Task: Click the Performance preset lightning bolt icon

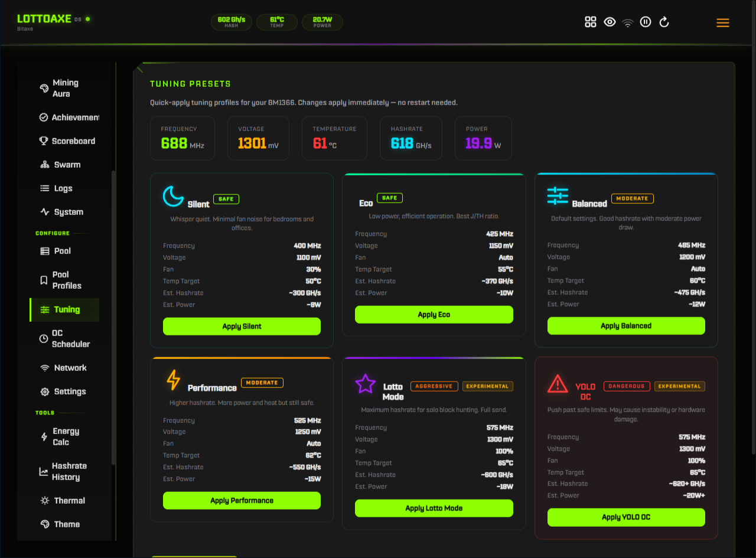Action: (x=173, y=380)
